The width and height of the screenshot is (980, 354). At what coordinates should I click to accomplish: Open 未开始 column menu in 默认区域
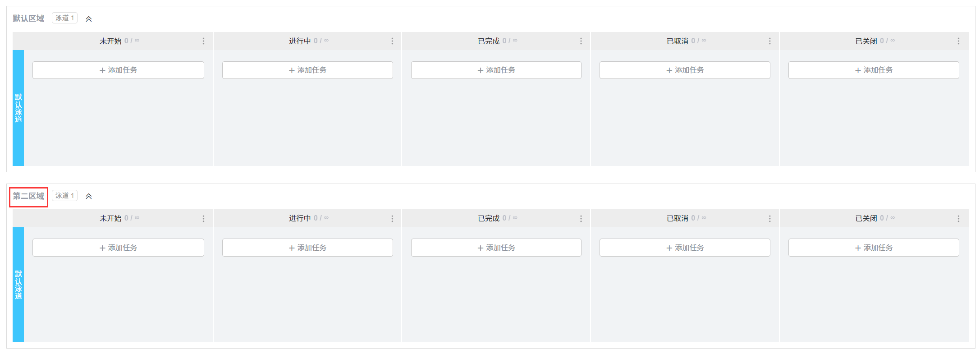click(x=203, y=41)
